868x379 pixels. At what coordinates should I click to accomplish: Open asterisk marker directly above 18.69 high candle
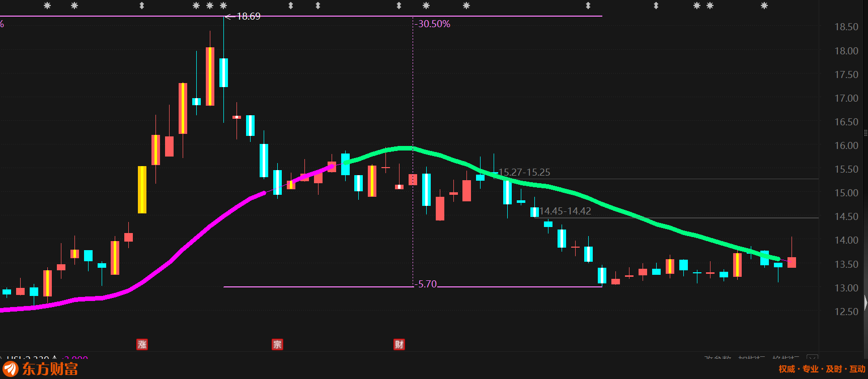coord(223,6)
